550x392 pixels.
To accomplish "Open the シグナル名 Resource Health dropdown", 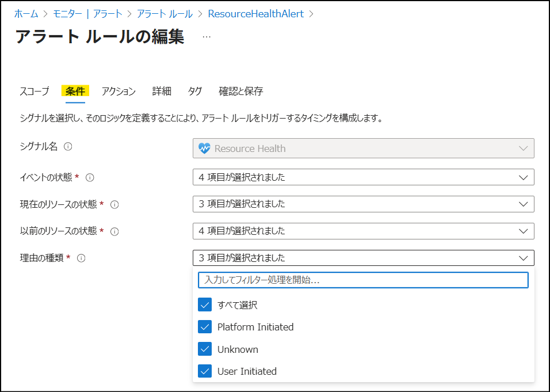I will [x=364, y=148].
